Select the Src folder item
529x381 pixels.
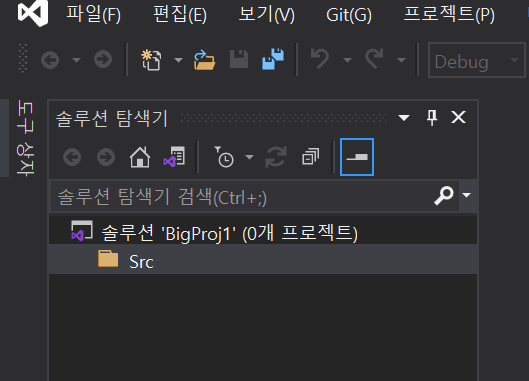point(263,260)
